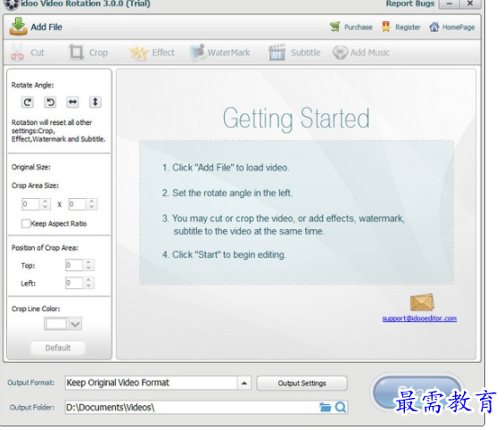Open output folder with magnifier icon
The width and height of the screenshot is (504, 430).
coord(341,407)
